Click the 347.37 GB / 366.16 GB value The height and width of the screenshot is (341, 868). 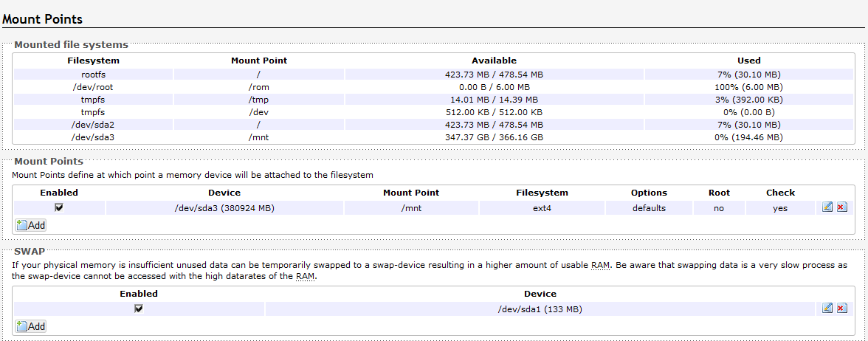(x=494, y=137)
